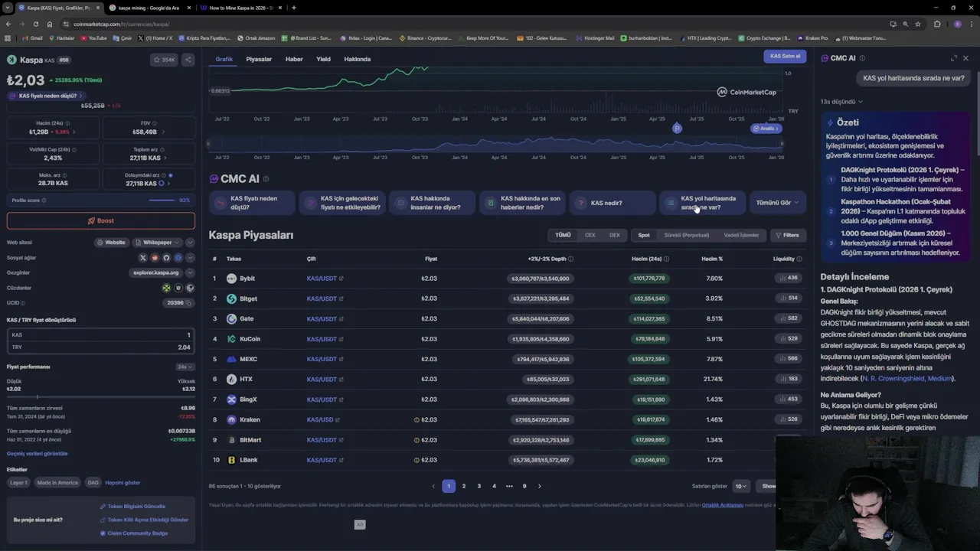Show info for Hacim (24s)
Screen dimensions: 980x551
click(67, 123)
